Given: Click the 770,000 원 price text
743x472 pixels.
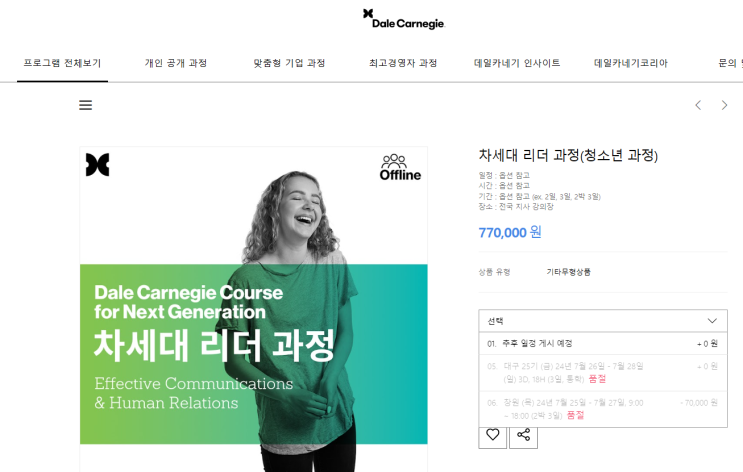Looking at the screenshot, I should (x=510, y=232).
